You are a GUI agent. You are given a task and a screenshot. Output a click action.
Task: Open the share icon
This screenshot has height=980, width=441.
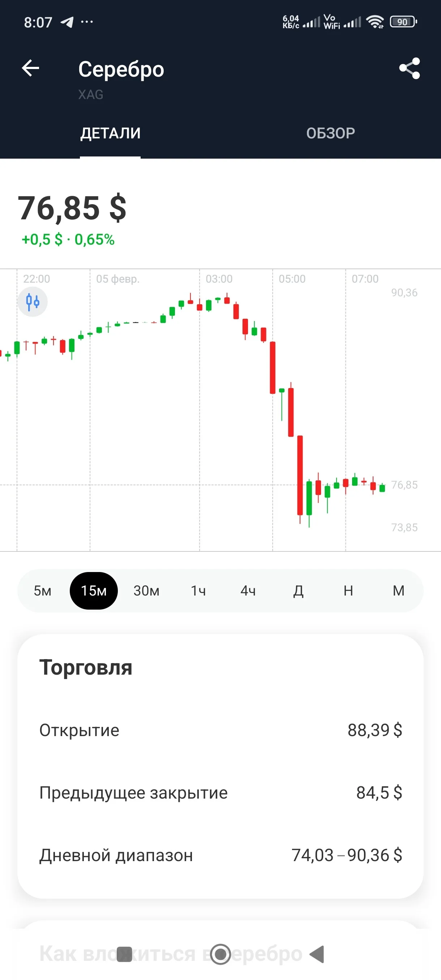(410, 69)
